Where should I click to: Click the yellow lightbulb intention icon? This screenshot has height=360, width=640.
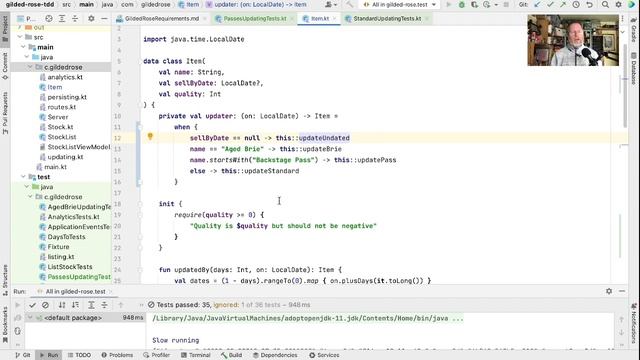pos(150,137)
